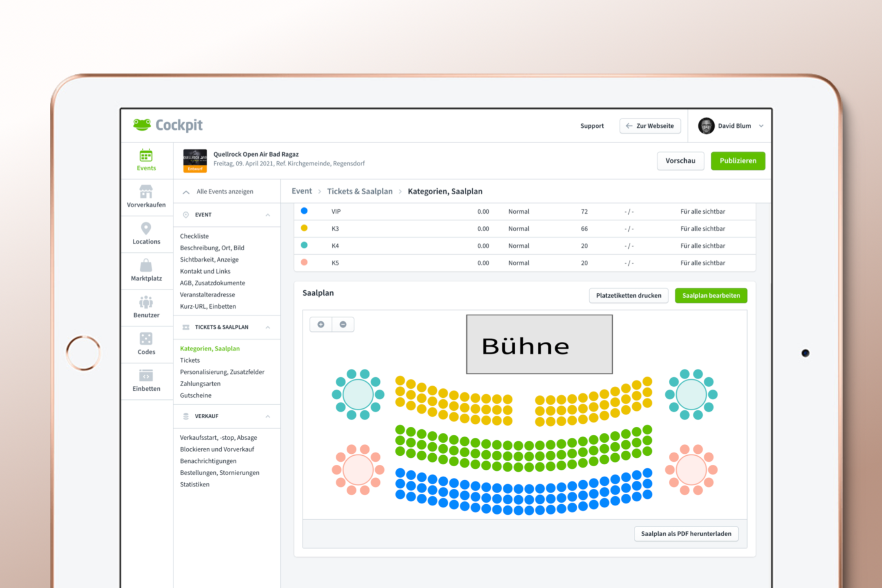The height and width of the screenshot is (588, 882).
Task: Open the Marktplatz shopping bag icon
Action: coord(146,265)
